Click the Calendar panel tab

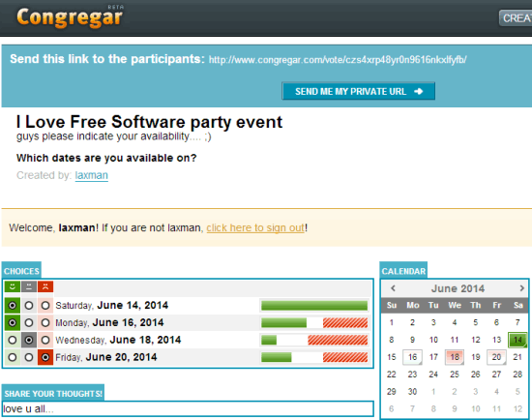(x=403, y=271)
